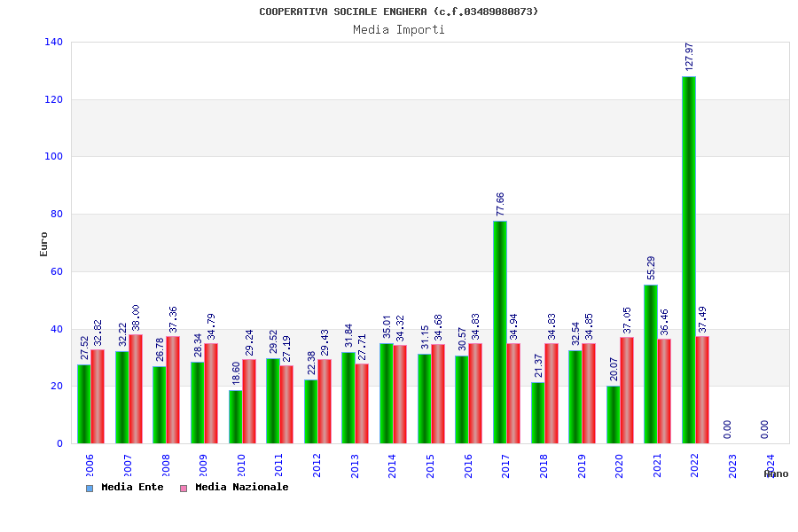This screenshot has height=532, width=798.
Task: Click the 2009 x-axis year label
Action: (203, 465)
